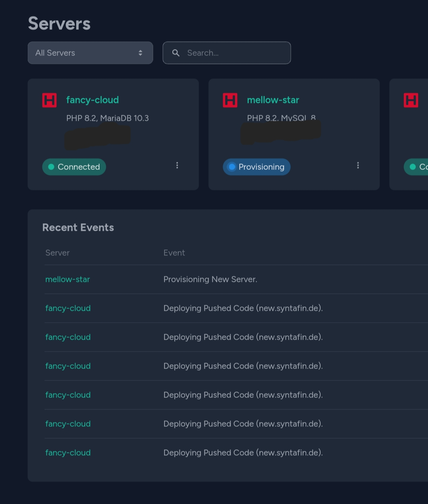Open the three-dot menu on mellow-star card
This screenshot has height=504, width=428.
(358, 165)
